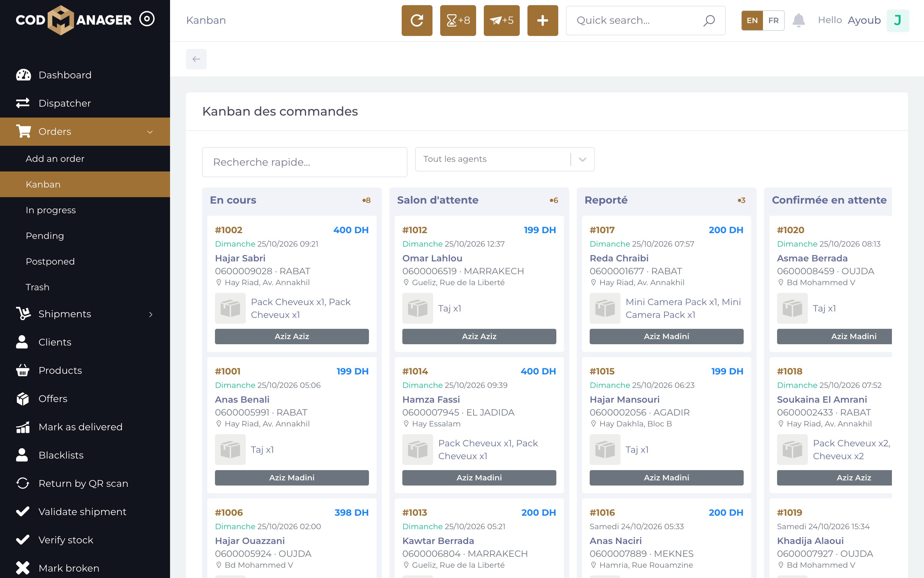
Task: Open Return by QR scan
Action: [x=85, y=484]
